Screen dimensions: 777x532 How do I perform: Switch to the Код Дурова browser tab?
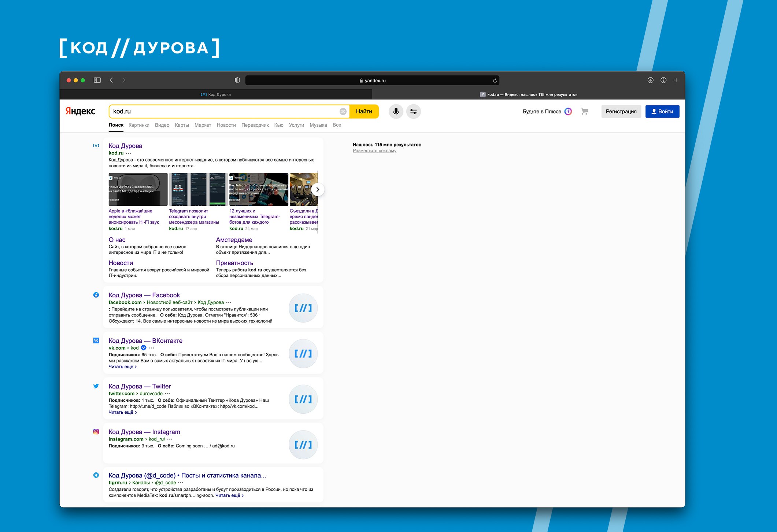(216, 94)
